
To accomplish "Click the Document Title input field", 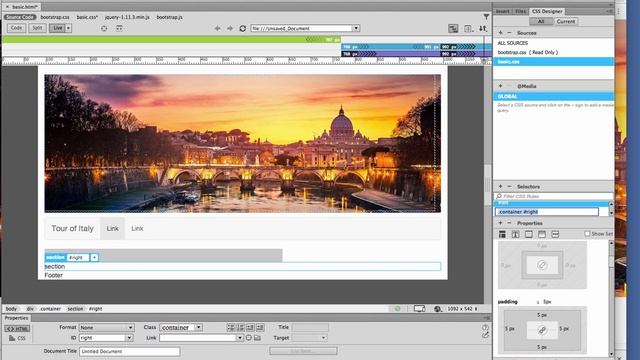I will [129, 351].
